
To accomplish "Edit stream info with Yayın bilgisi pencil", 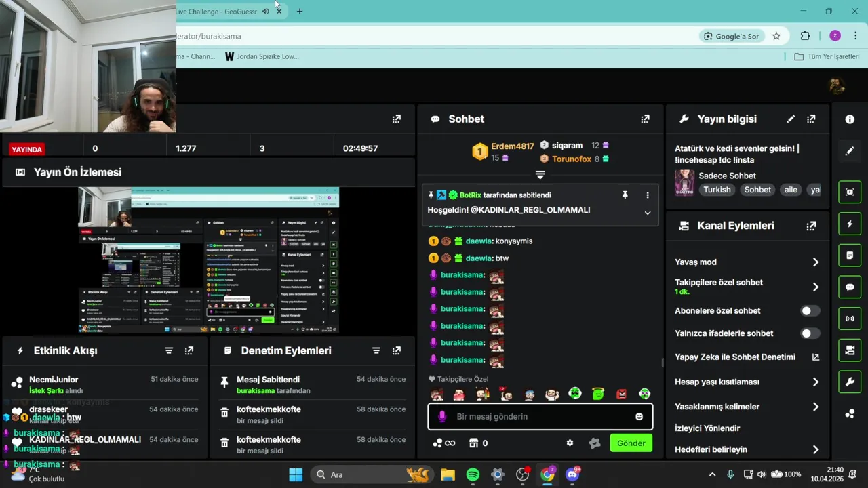I will click(791, 119).
